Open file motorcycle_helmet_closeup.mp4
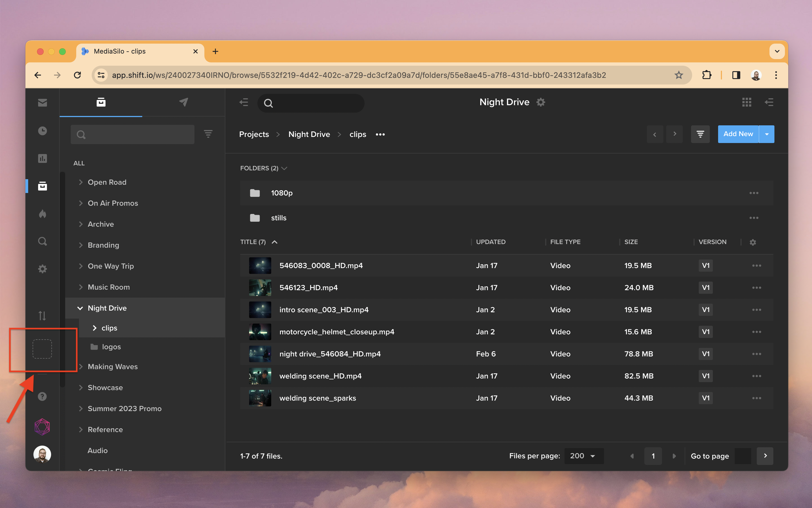The image size is (812, 508). (x=337, y=332)
